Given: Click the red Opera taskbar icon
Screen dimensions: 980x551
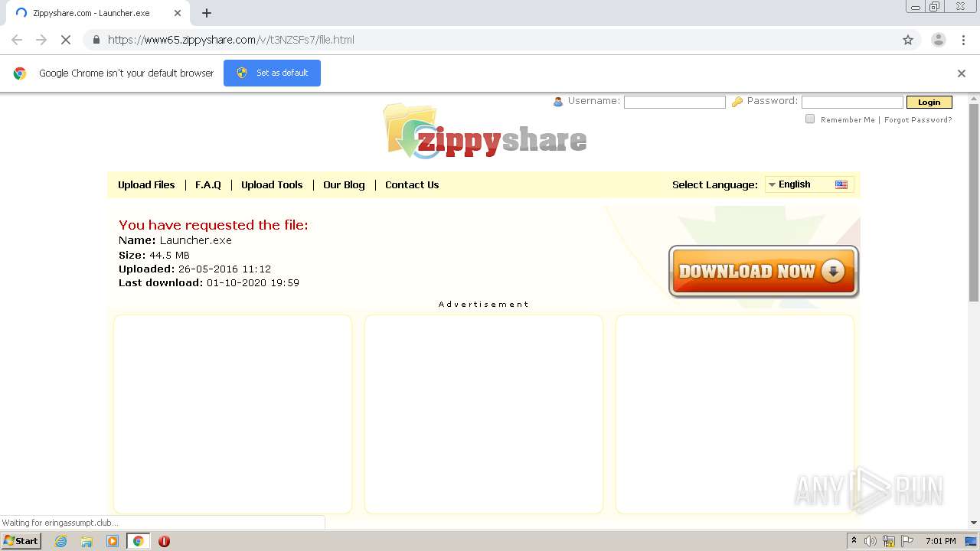Looking at the screenshot, I should (164, 541).
